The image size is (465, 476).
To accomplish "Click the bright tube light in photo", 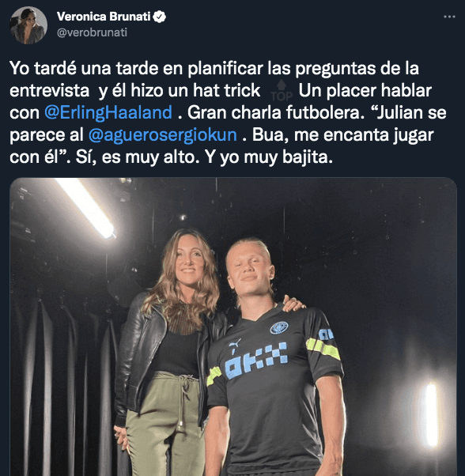I will (85, 206).
